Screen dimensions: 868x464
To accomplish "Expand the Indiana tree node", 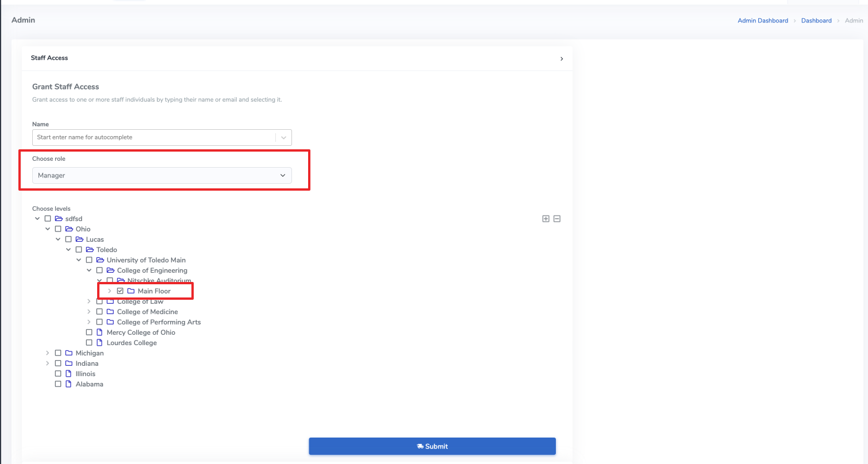I will pos(48,364).
